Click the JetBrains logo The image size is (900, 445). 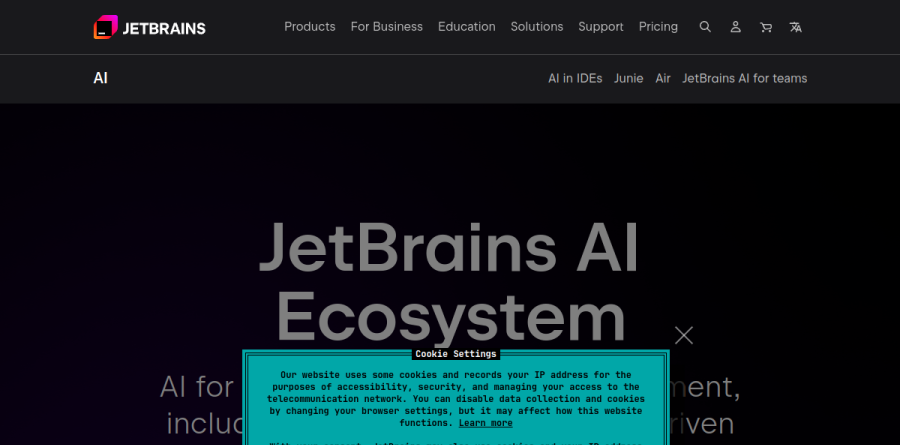(x=149, y=27)
